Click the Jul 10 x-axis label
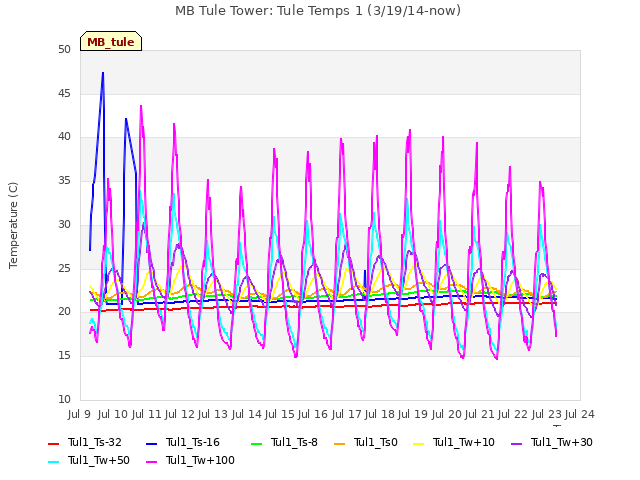This screenshot has width=640, height=480. [x=112, y=414]
